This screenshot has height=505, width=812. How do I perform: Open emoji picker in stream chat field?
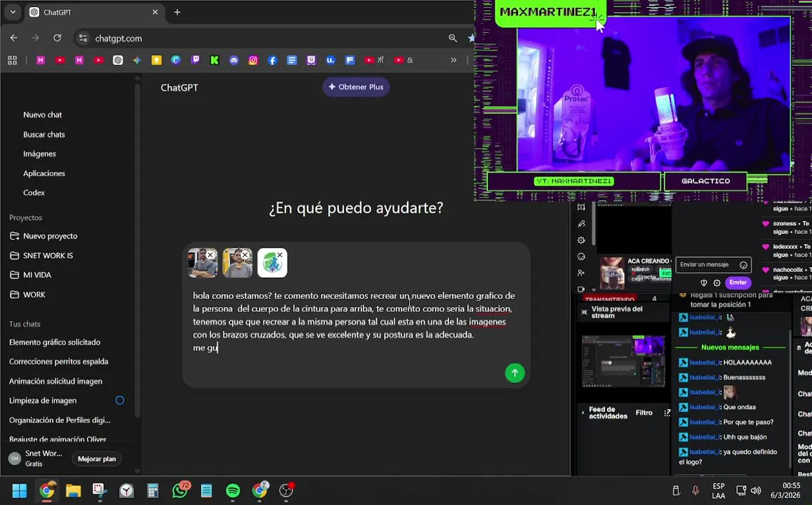tap(744, 265)
